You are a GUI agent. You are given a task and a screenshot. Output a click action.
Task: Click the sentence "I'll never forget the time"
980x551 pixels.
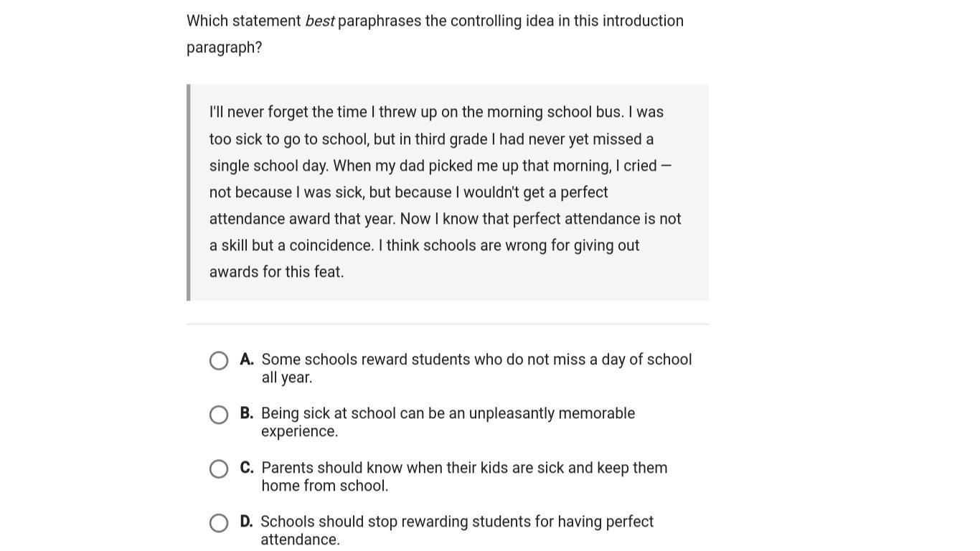pyautogui.click(x=288, y=112)
